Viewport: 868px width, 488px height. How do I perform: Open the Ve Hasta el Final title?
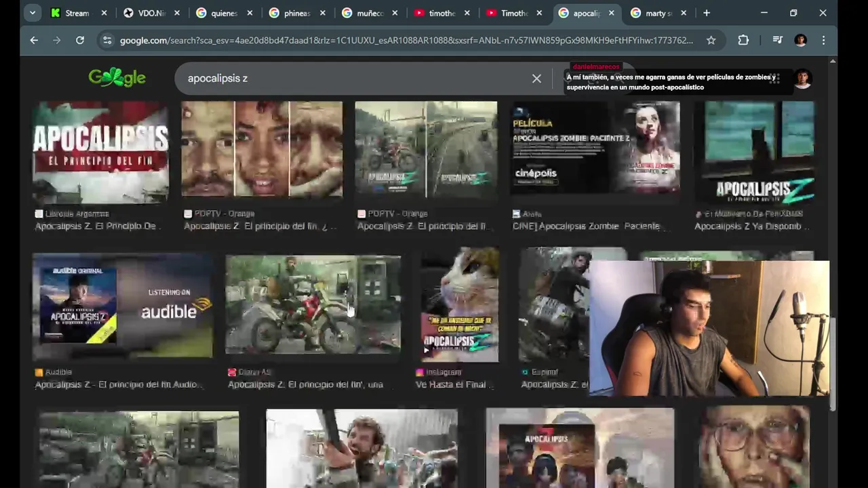(x=454, y=385)
